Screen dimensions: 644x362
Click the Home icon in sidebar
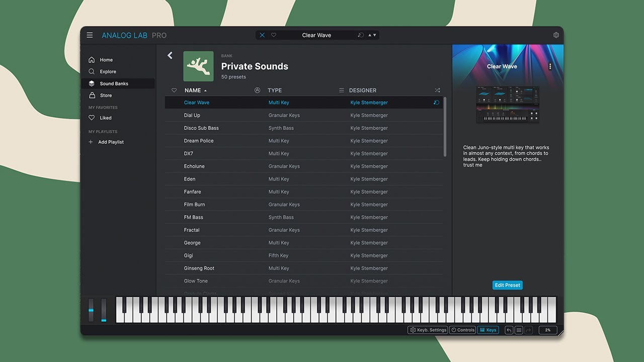click(92, 60)
